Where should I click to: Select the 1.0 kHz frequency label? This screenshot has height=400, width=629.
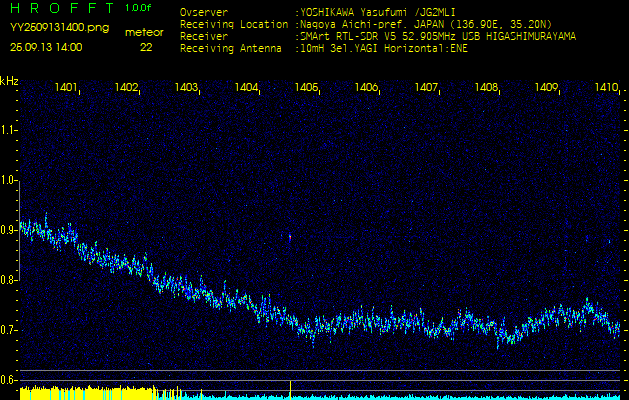pyautogui.click(x=9, y=180)
